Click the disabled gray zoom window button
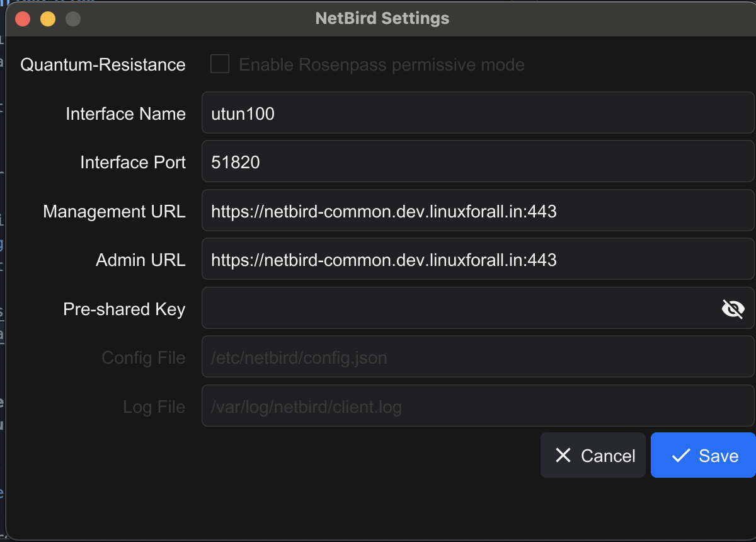Viewport: 756px width, 542px height. (x=73, y=19)
